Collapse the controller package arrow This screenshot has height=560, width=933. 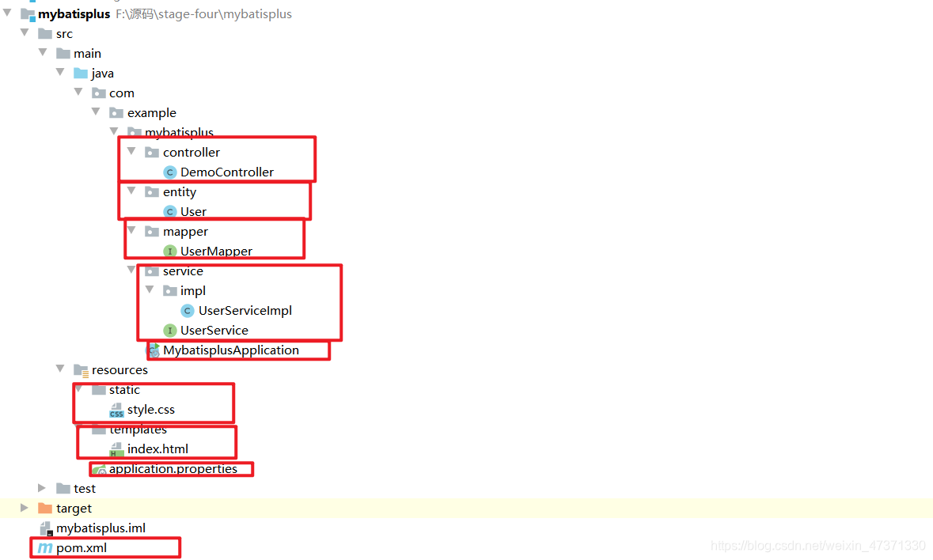pos(131,151)
